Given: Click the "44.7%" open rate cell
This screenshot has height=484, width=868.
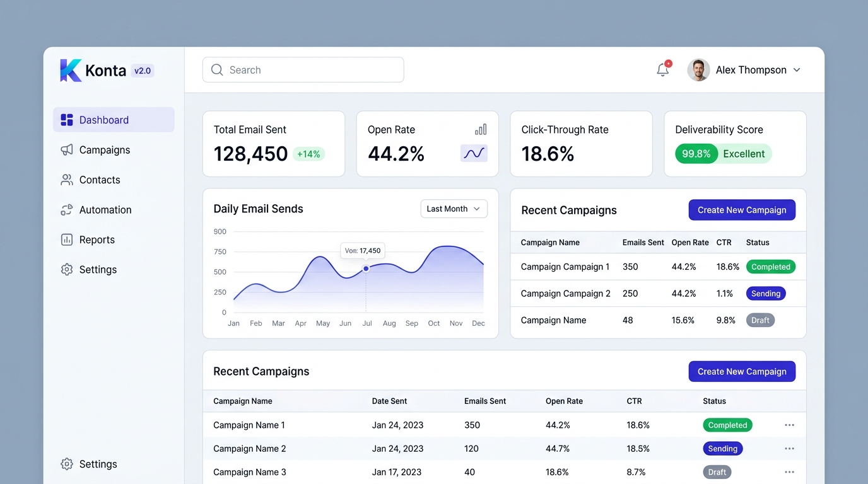Looking at the screenshot, I should click(558, 449).
